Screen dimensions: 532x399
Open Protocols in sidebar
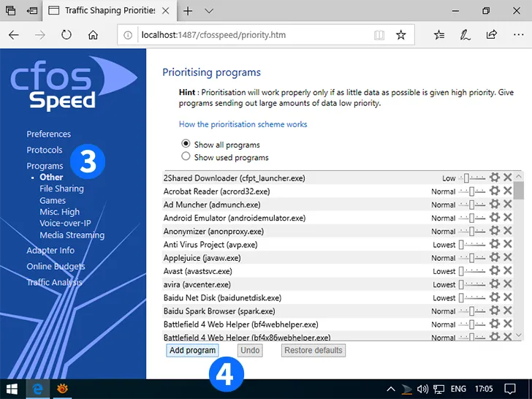45,150
